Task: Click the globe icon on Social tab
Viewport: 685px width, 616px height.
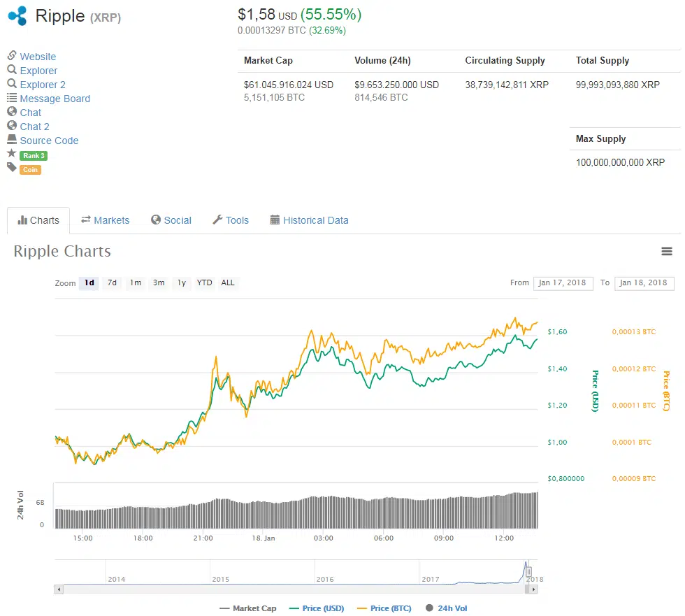Action: click(156, 220)
